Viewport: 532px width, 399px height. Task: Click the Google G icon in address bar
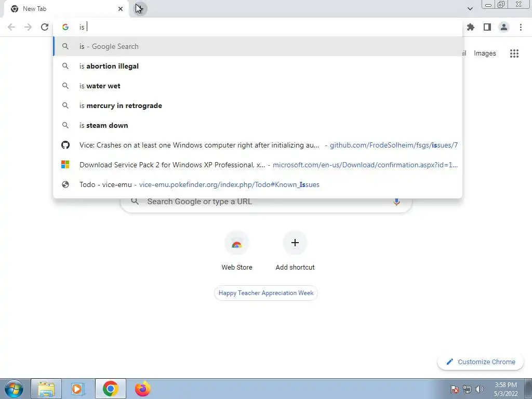click(x=65, y=27)
